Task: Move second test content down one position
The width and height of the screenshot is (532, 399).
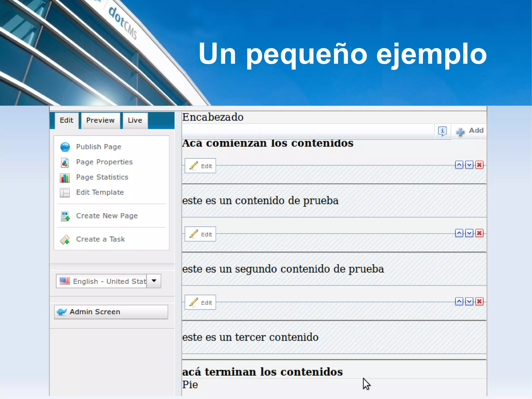Action: click(x=469, y=233)
